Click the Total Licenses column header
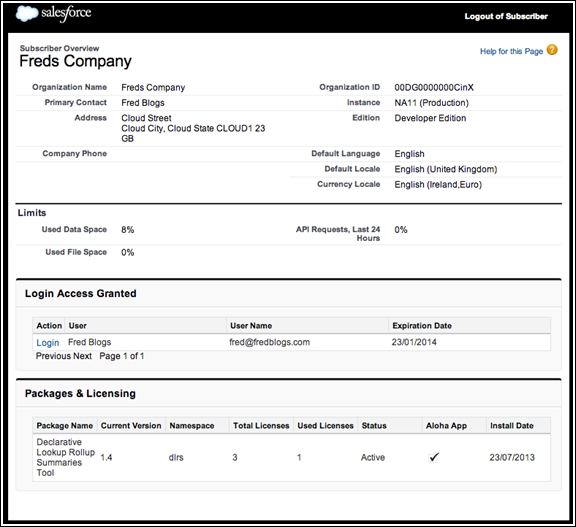 (x=261, y=426)
